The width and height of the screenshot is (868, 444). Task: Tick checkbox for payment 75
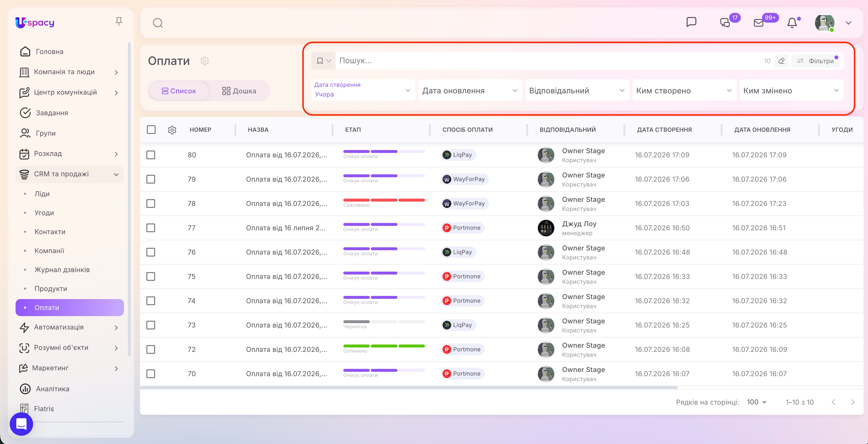(x=151, y=276)
